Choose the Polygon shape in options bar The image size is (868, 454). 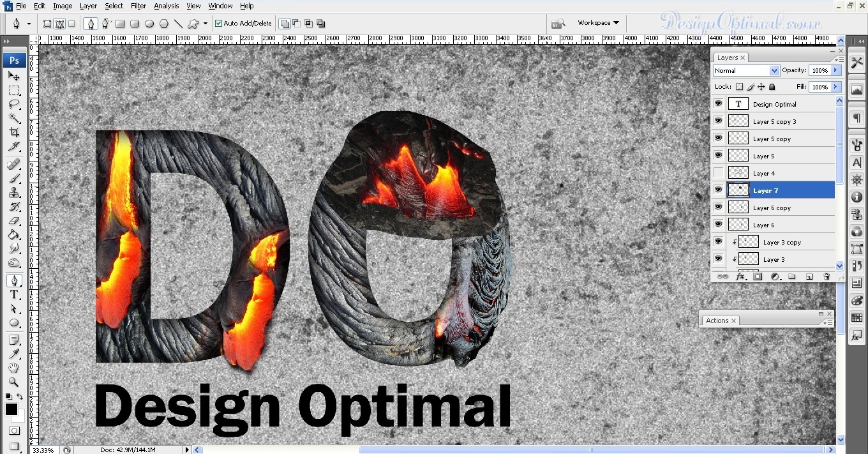(164, 24)
